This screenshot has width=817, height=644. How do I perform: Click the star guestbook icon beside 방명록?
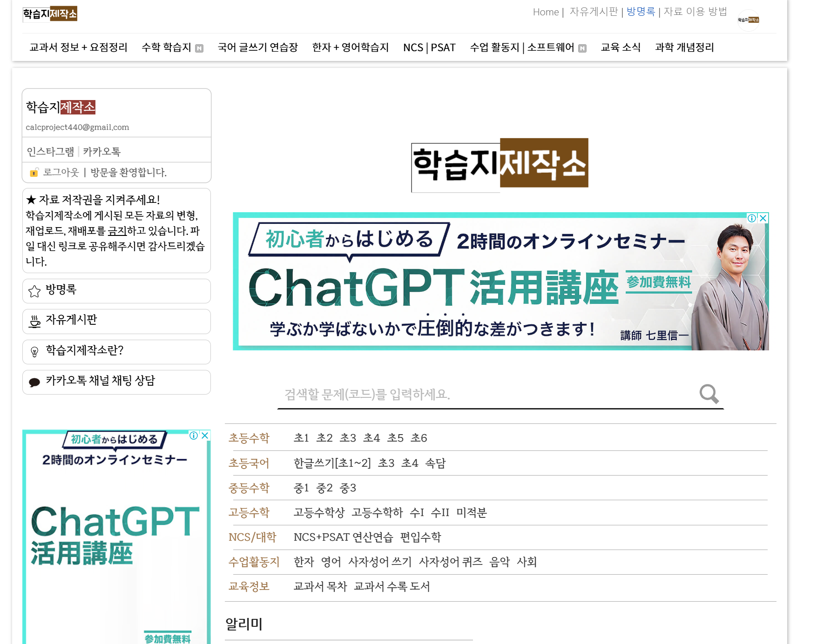coord(33,291)
